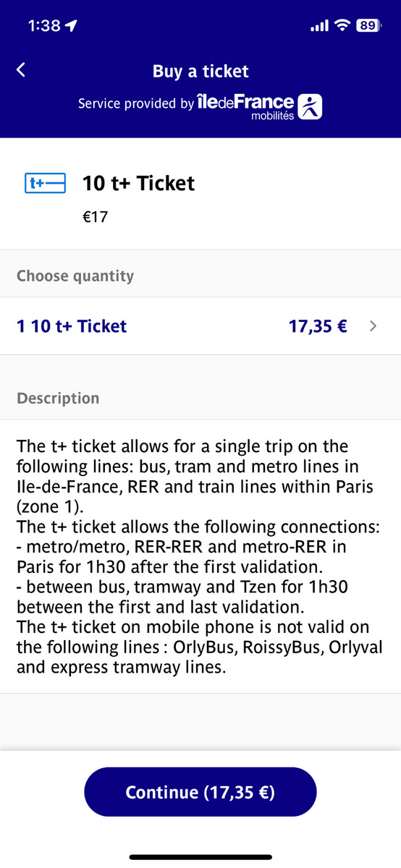The image size is (401, 868).
Task: Tap the 1:38 clock in status bar
Action: pyautogui.click(x=44, y=26)
